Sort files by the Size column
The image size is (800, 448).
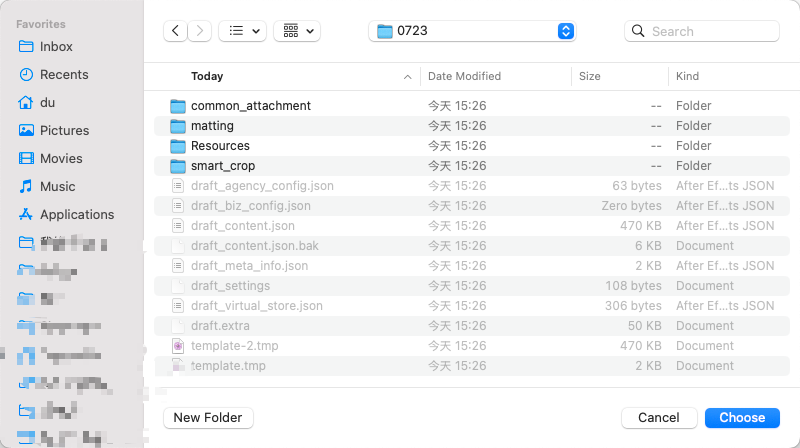(590, 76)
